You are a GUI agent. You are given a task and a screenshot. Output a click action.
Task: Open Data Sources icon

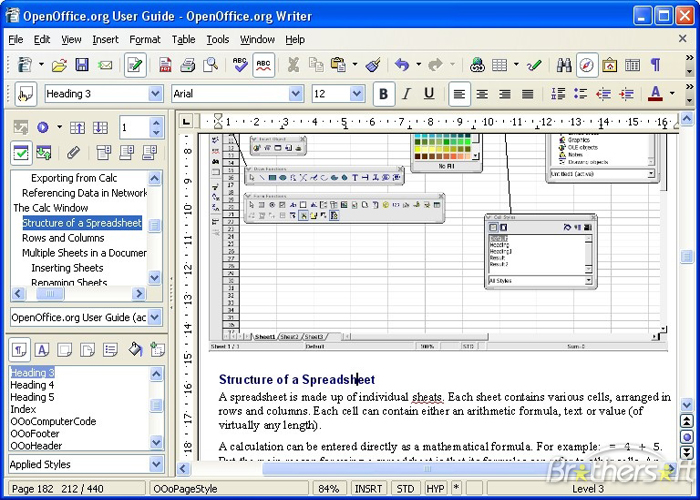632,66
